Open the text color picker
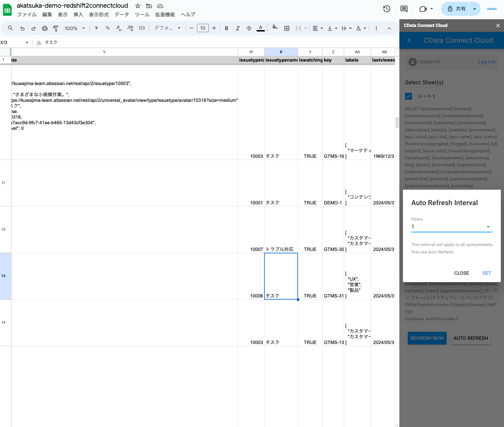The width and height of the screenshot is (504, 427). click(x=261, y=28)
